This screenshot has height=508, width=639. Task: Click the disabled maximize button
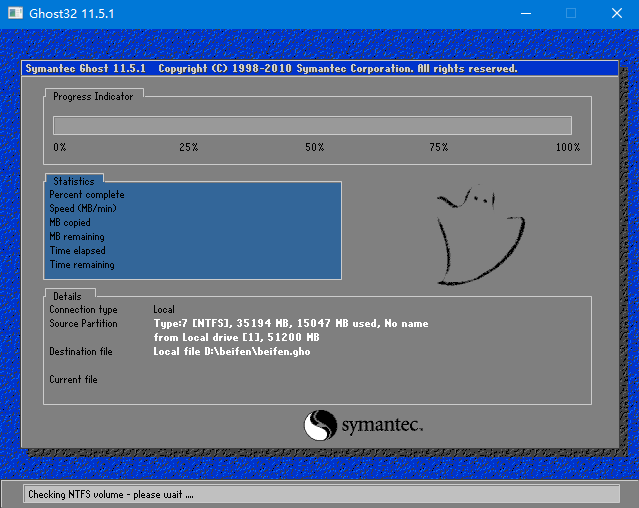(571, 13)
